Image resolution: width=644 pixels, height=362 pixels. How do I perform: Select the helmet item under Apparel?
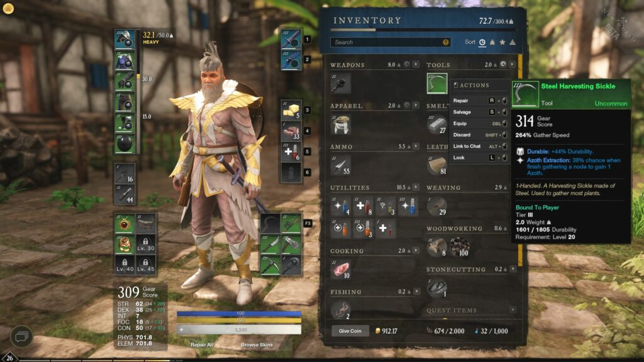tap(341, 124)
